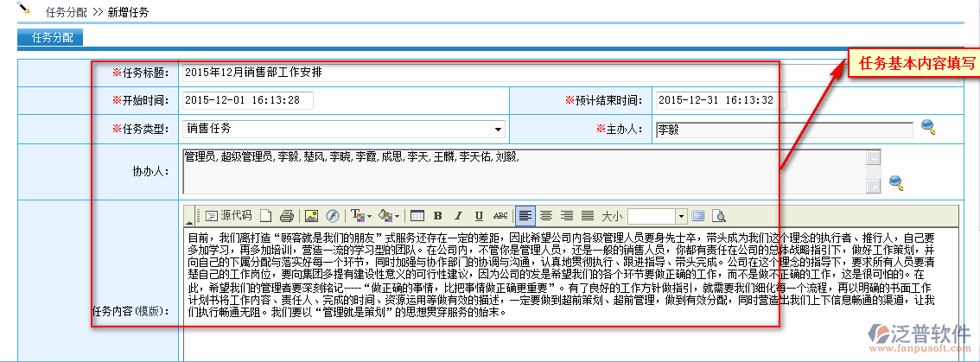
Task: Align text right
Action: tap(567, 216)
